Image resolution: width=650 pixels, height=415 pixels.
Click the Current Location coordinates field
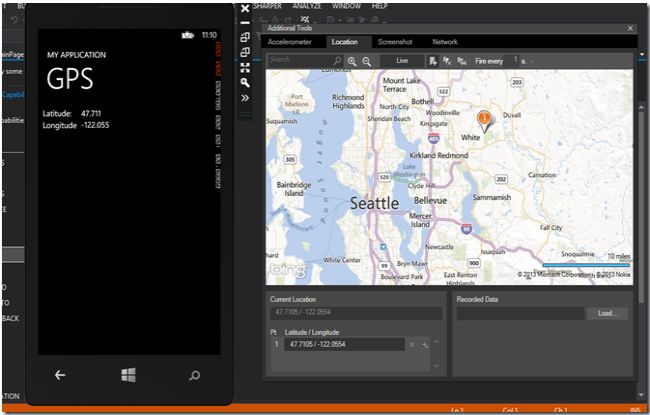pos(356,312)
